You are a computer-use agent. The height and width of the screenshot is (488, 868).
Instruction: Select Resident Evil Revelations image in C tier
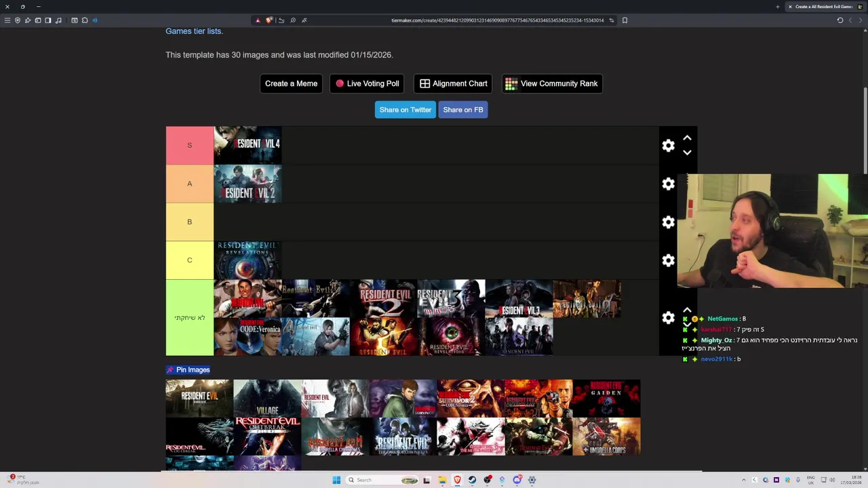248,260
